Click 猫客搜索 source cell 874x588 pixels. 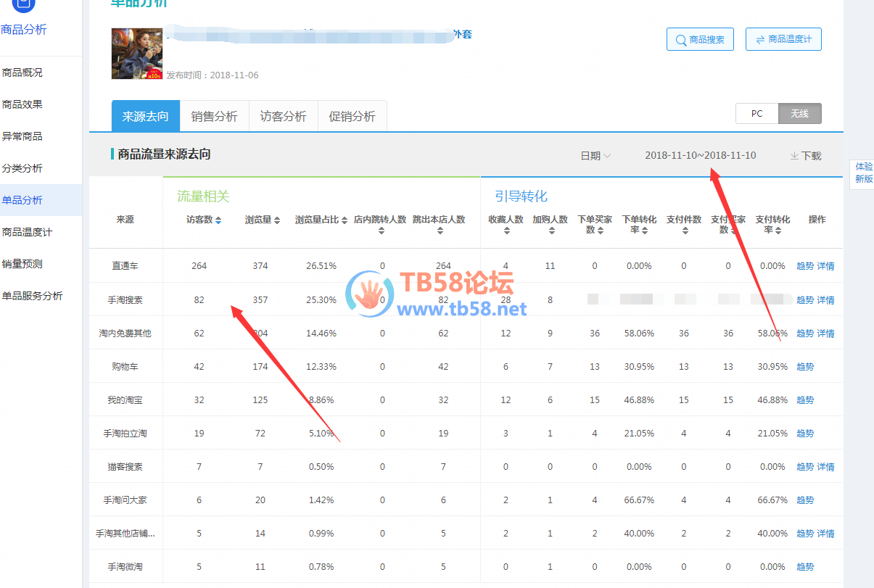point(125,467)
